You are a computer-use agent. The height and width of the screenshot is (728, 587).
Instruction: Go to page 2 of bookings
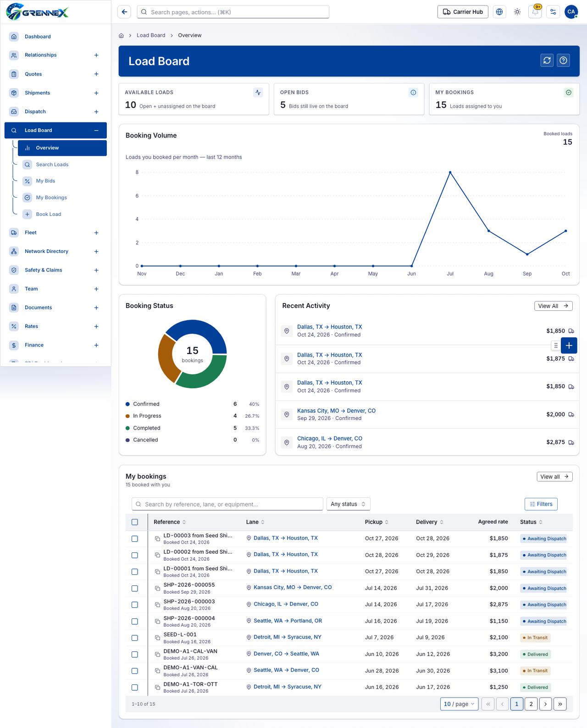(531, 704)
